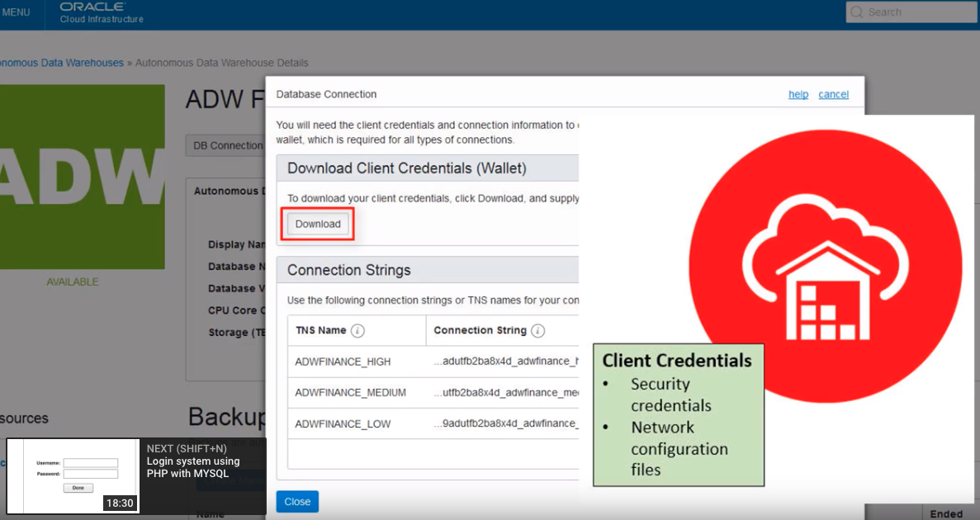
Task: Click the TNS Name column header
Action: point(320,330)
